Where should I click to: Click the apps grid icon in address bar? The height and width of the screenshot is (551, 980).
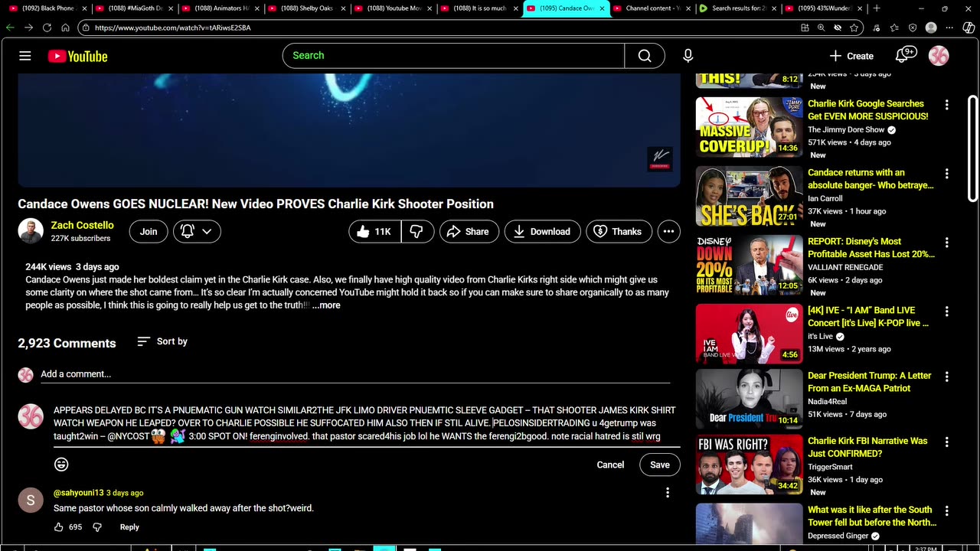point(805,28)
